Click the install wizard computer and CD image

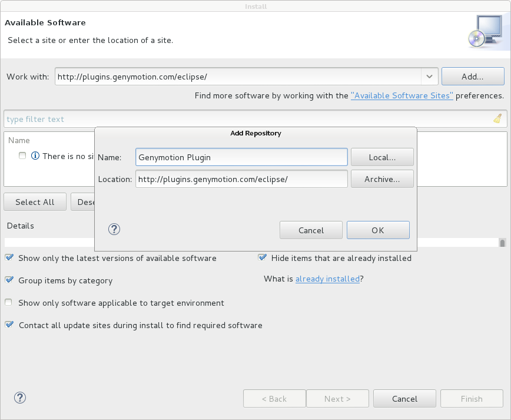coord(486,32)
